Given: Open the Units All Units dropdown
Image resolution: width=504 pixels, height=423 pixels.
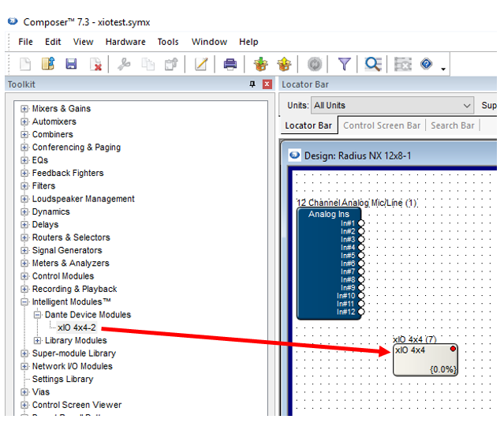Looking at the screenshot, I should click(x=392, y=105).
